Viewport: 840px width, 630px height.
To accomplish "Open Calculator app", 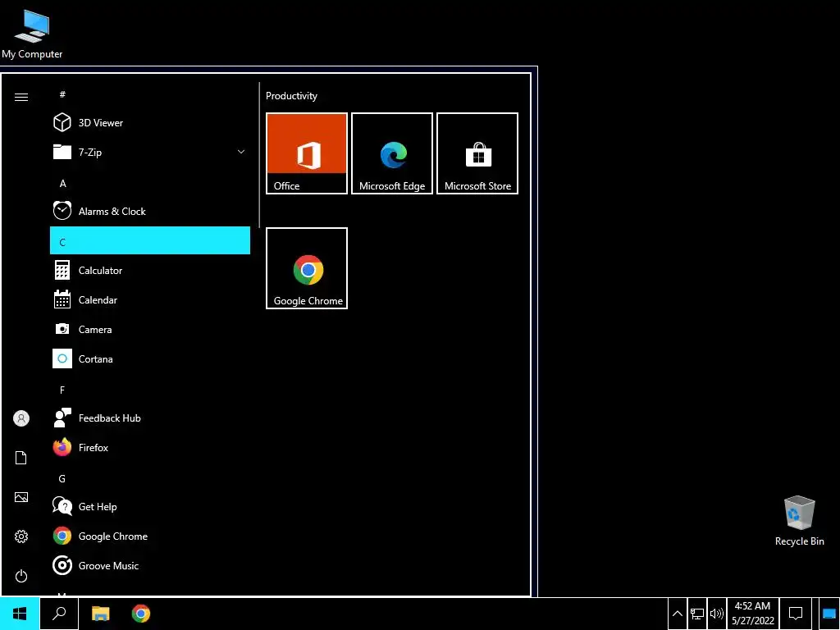I will (150, 271).
